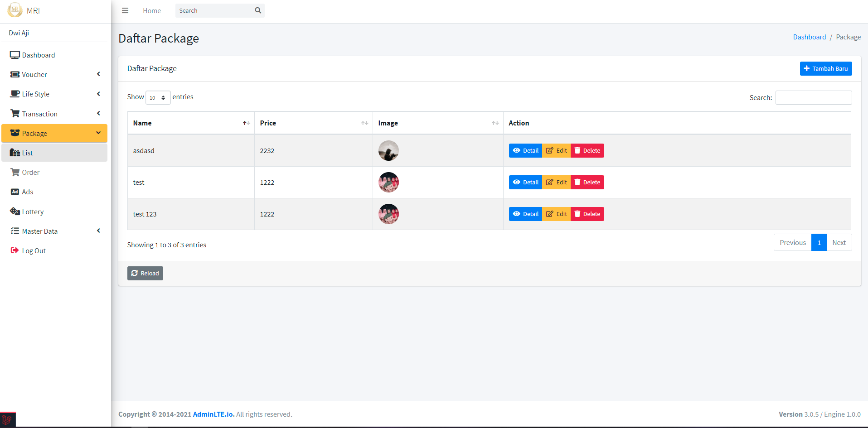
Task: Click the Log Out arrow icon
Action: (15, 250)
